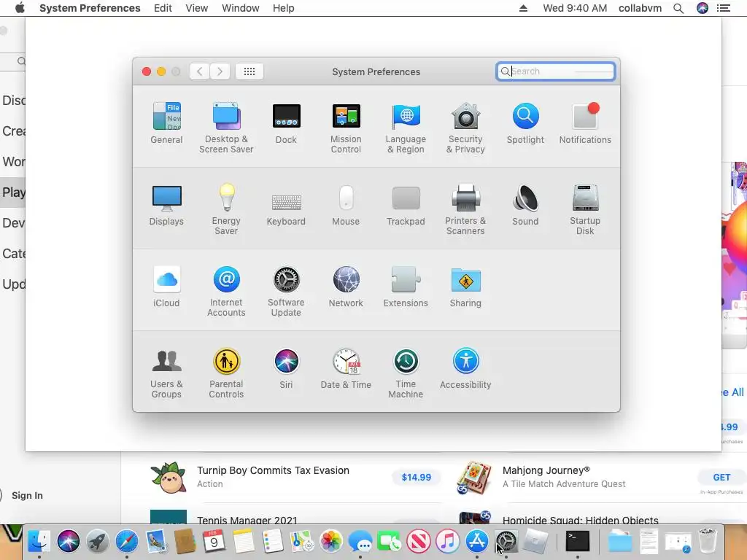Open the Mouse preference pane

[346, 205]
